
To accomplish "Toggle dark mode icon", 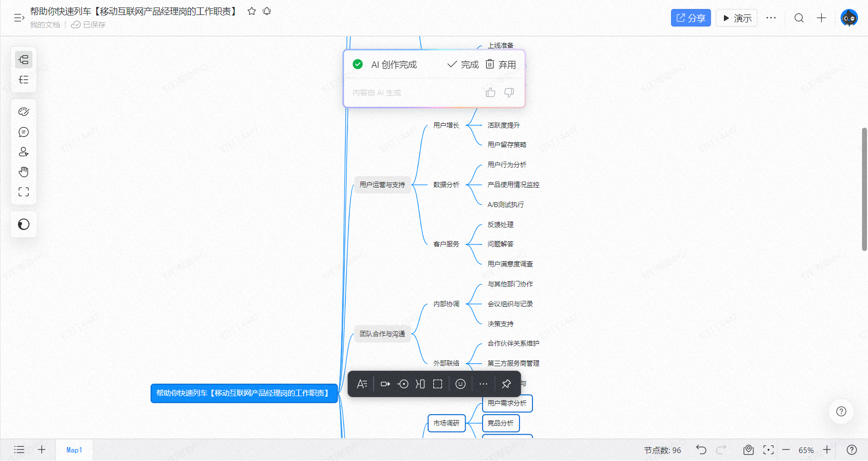I will pyautogui.click(x=23, y=225).
